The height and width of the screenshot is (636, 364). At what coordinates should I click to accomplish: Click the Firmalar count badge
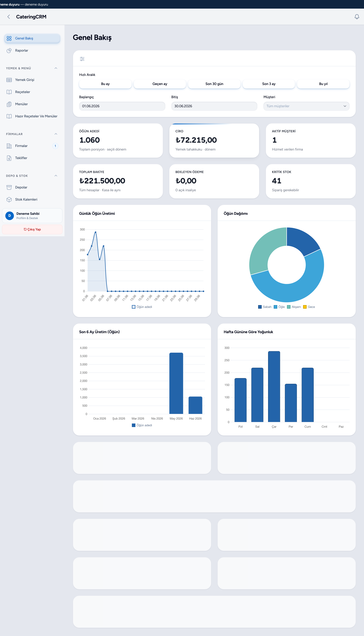(x=55, y=146)
